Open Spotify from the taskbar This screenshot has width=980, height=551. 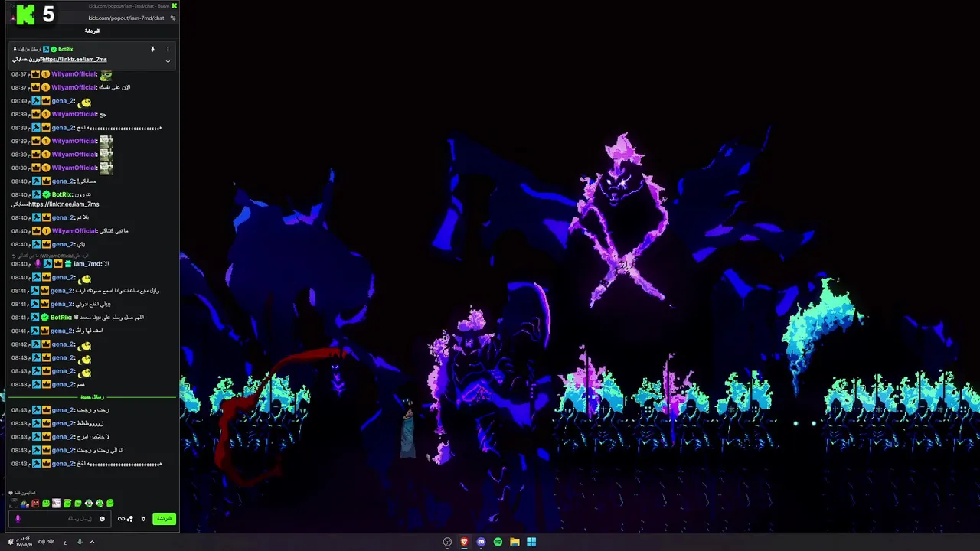tap(498, 542)
